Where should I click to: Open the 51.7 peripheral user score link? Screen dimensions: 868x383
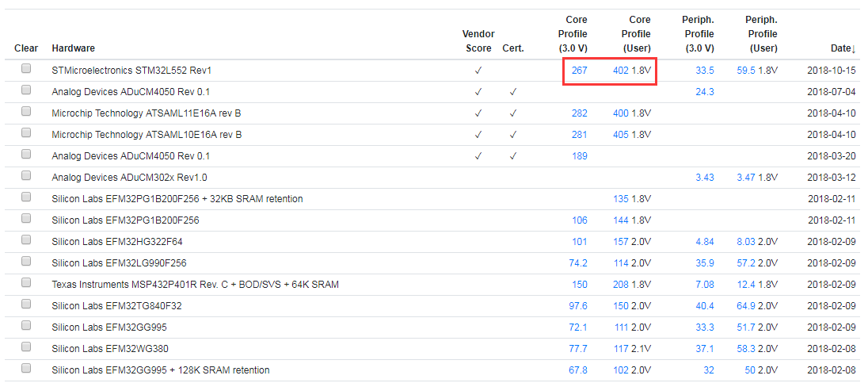click(x=746, y=327)
